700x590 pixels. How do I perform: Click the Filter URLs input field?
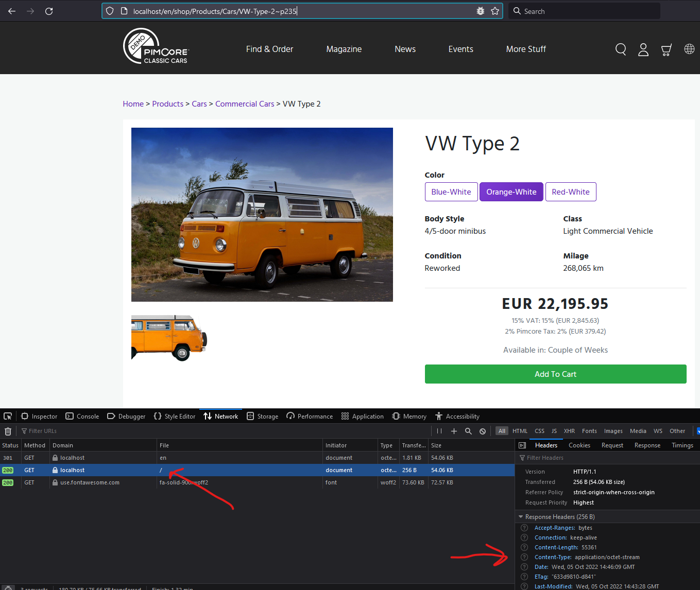click(x=43, y=431)
